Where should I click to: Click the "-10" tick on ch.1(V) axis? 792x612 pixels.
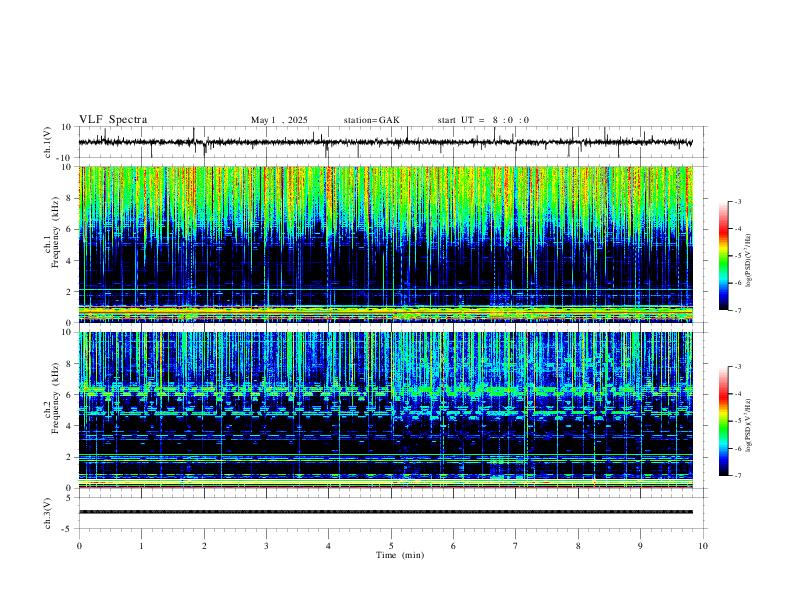(x=65, y=158)
